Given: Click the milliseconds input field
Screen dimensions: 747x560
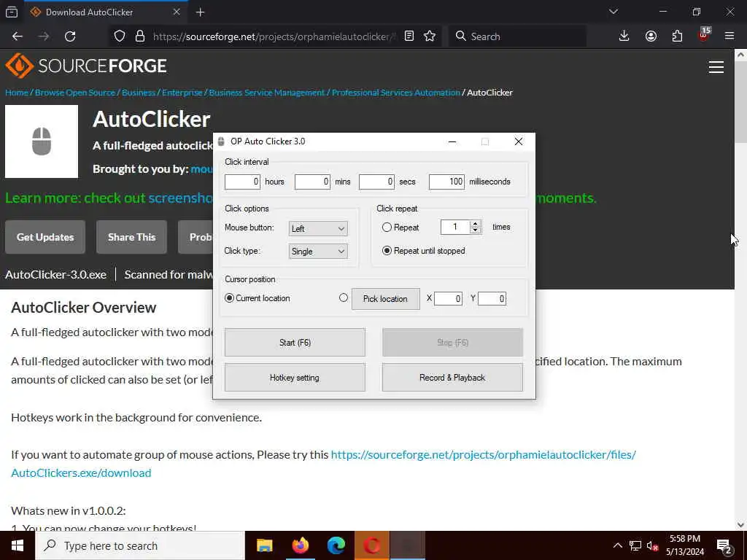Looking at the screenshot, I should click(446, 182).
